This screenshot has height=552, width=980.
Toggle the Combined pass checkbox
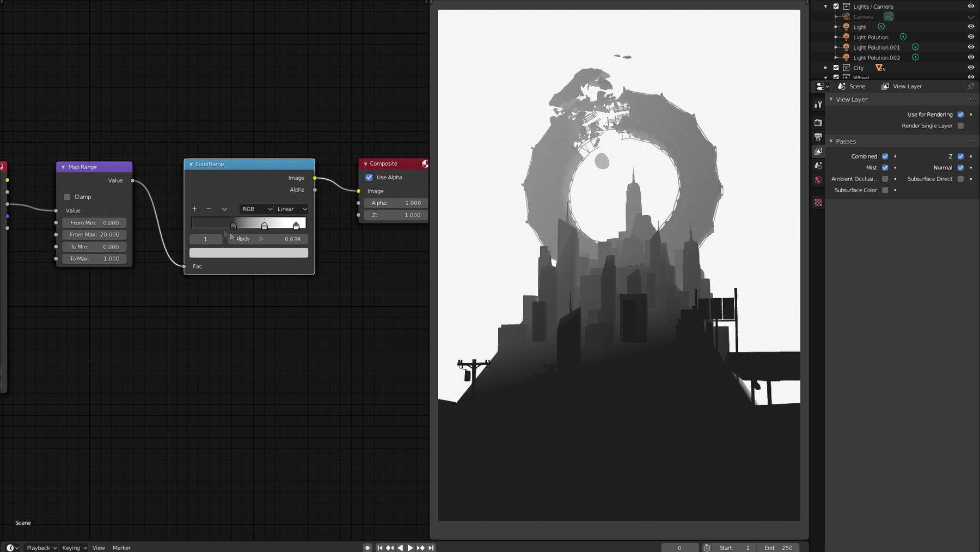885,156
